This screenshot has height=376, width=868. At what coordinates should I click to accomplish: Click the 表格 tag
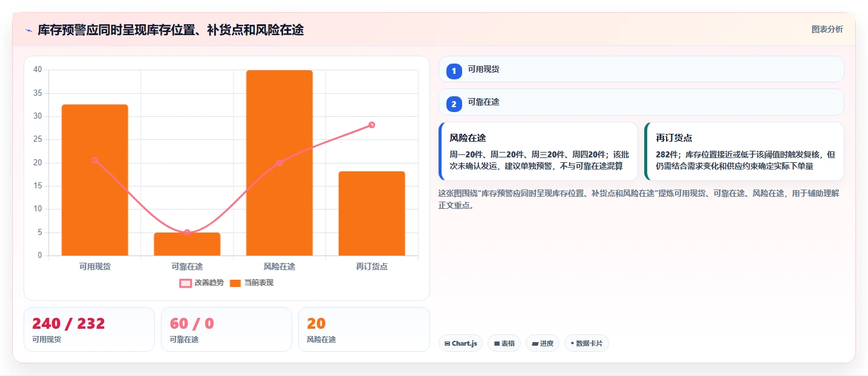point(504,343)
